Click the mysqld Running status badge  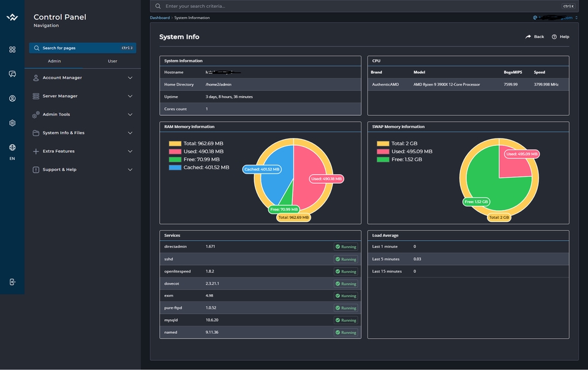click(x=345, y=320)
